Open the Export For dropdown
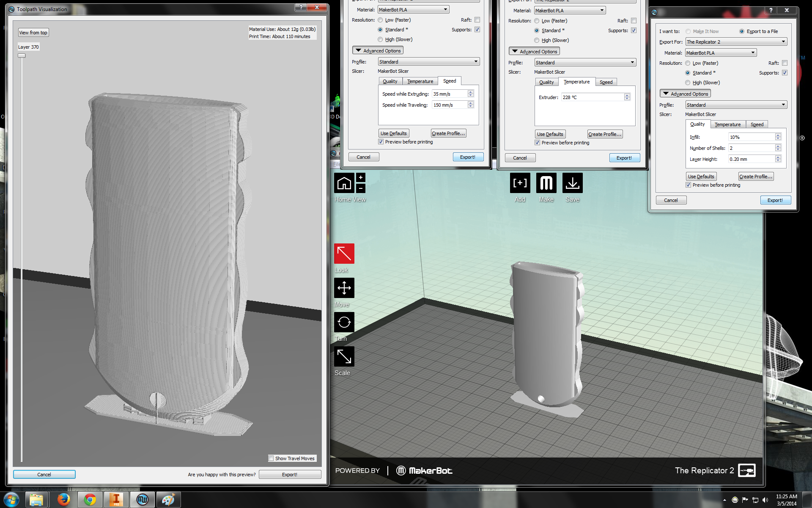Image resolution: width=812 pixels, height=508 pixels. tap(736, 42)
